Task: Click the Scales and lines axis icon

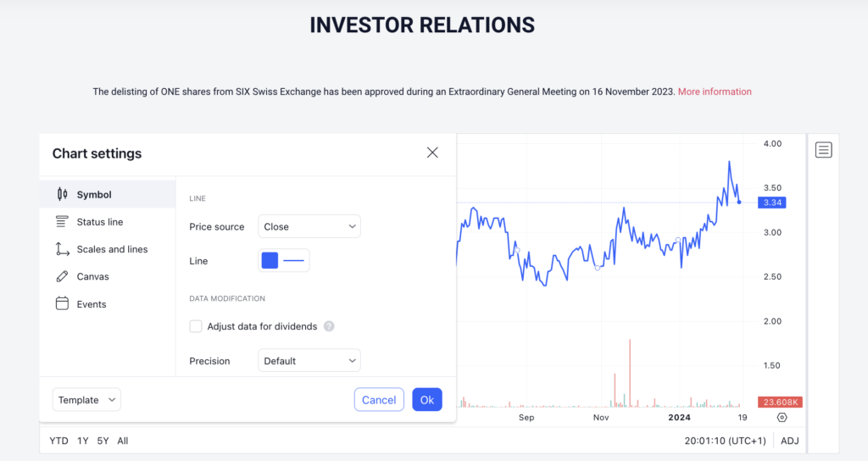Action: [x=62, y=249]
